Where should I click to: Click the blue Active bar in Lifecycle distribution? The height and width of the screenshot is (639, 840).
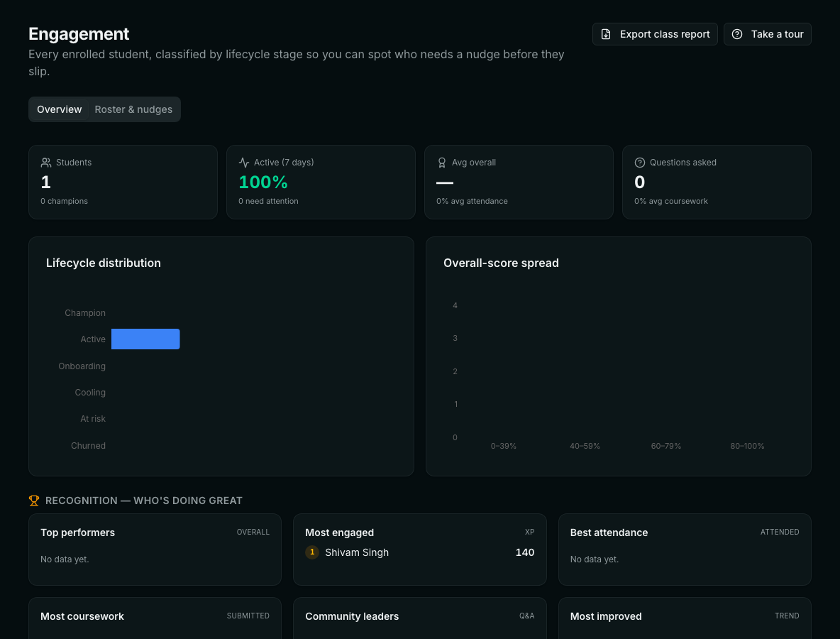(x=145, y=339)
